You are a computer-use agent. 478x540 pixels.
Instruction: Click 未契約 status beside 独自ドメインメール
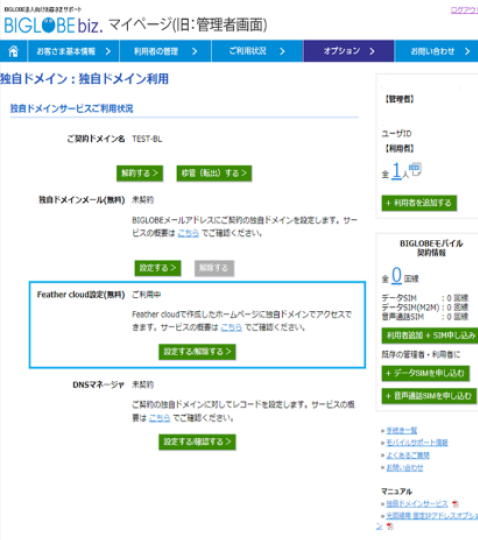(143, 200)
